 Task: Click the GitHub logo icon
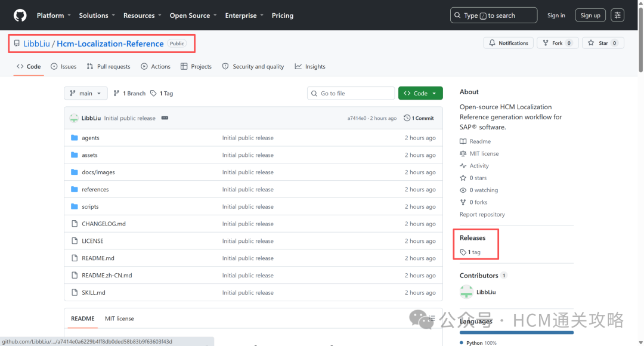coord(20,15)
